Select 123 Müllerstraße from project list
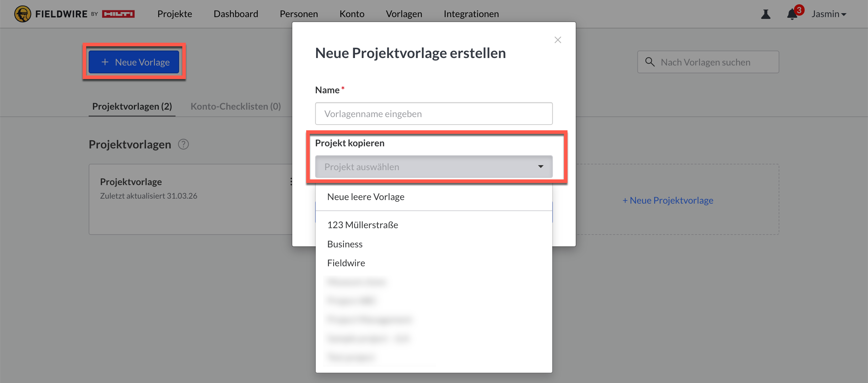This screenshot has width=868, height=383. tap(362, 225)
